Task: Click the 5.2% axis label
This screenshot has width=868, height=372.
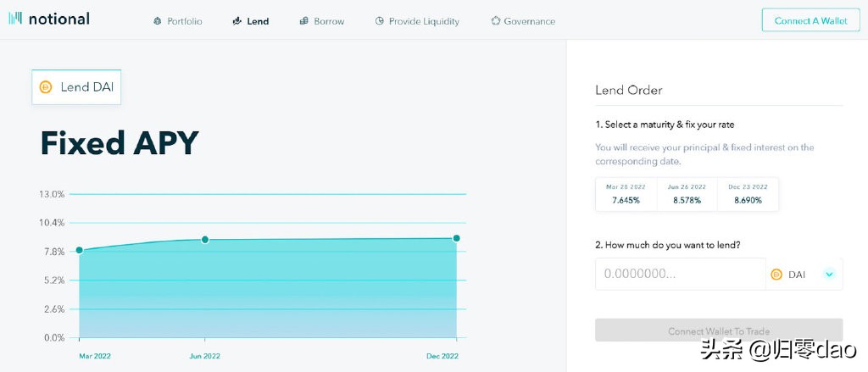Action: click(55, 280)
